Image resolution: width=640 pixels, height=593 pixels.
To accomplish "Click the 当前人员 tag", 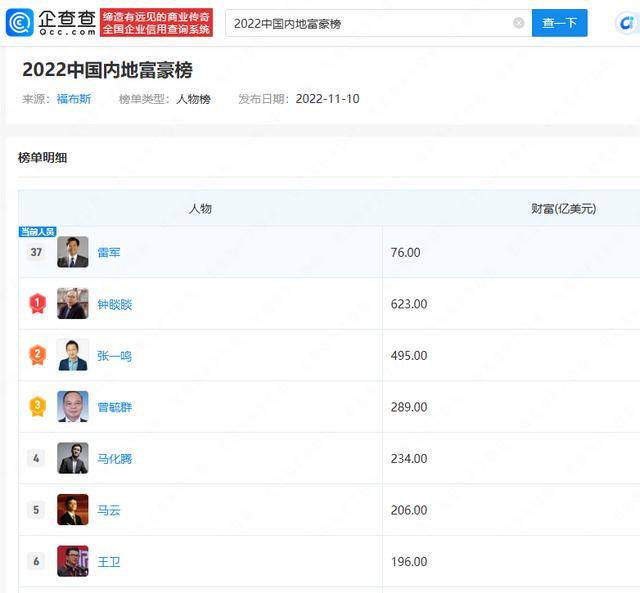I will (38, 232).
